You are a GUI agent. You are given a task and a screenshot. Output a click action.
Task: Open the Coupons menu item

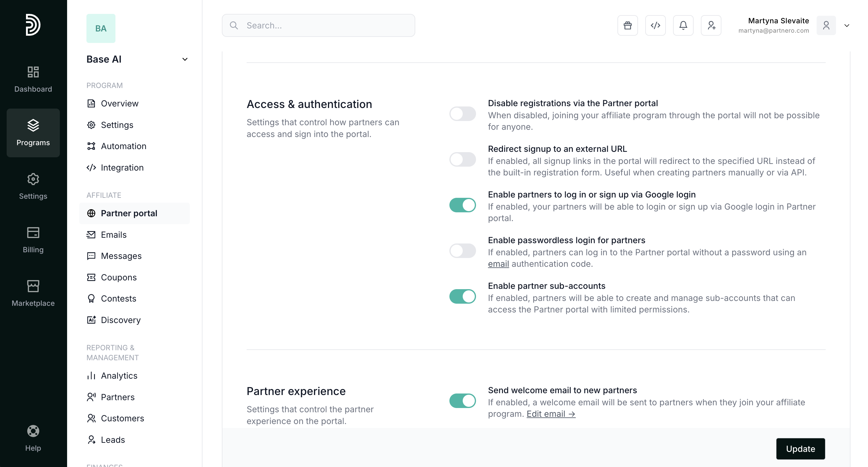[118, 277]
